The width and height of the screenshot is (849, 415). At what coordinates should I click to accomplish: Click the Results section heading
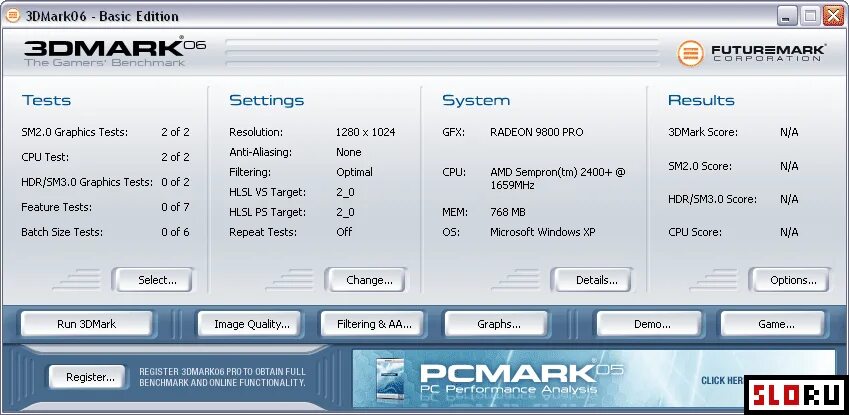pos(701,100)
